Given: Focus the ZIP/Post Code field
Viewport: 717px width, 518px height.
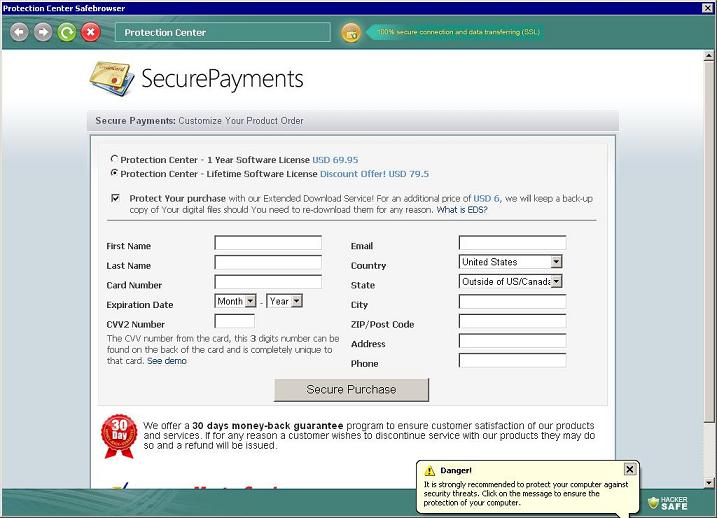Looking at the screenshot, I should click(x=512, y=321).
